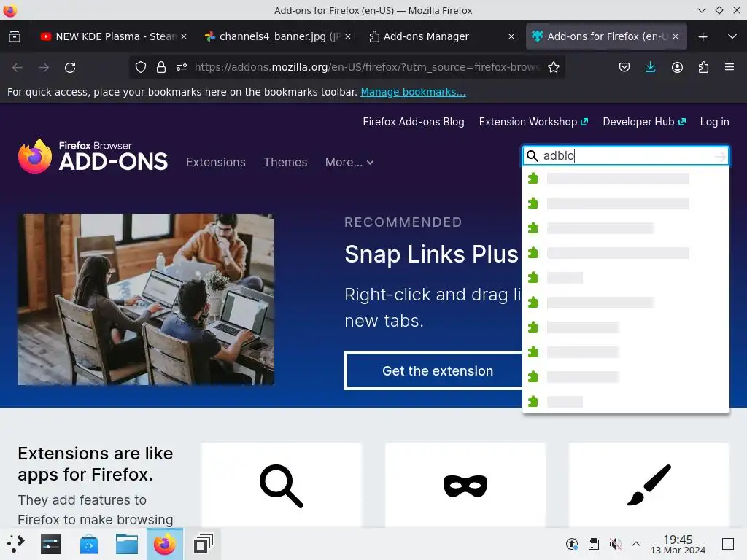Go forward one page

pos(44,68)
